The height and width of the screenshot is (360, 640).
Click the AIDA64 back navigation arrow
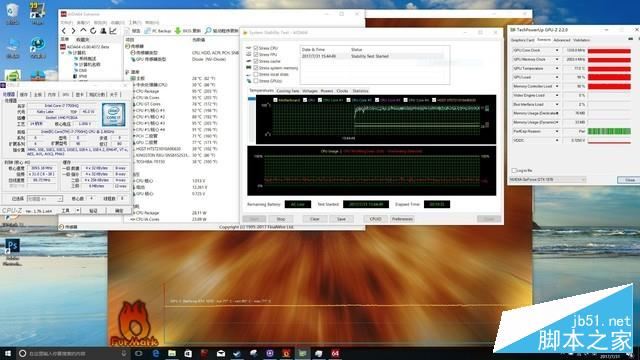click(x=64, y=31)
